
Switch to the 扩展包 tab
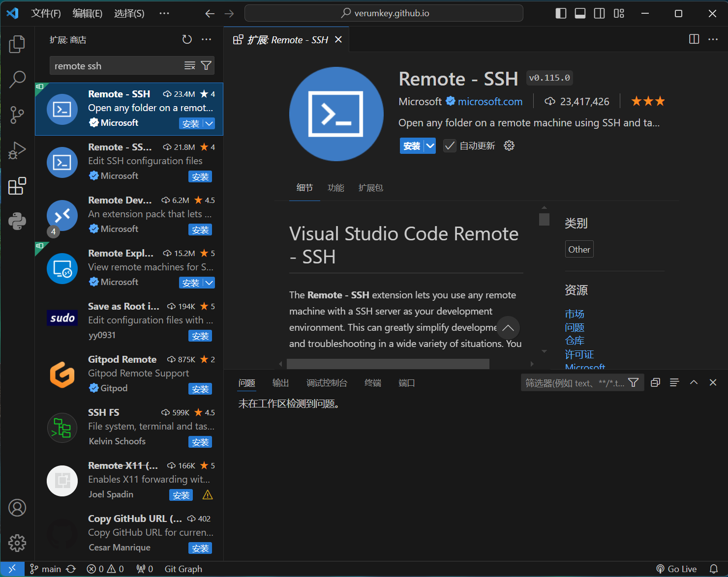coord(371,188)
